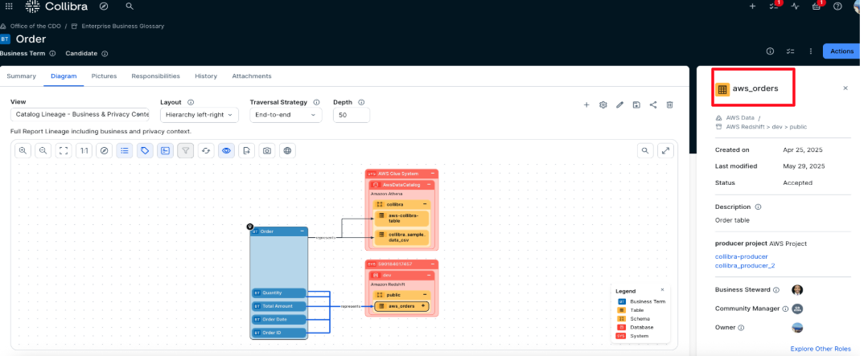Screen dimensions: 868x356
Task: Open the Pictures tab
Action: (x=104, y=76)
